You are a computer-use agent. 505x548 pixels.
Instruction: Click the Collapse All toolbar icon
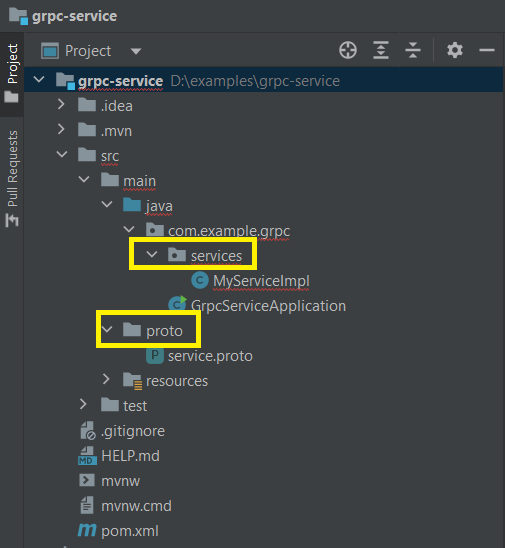click(413, 50)
